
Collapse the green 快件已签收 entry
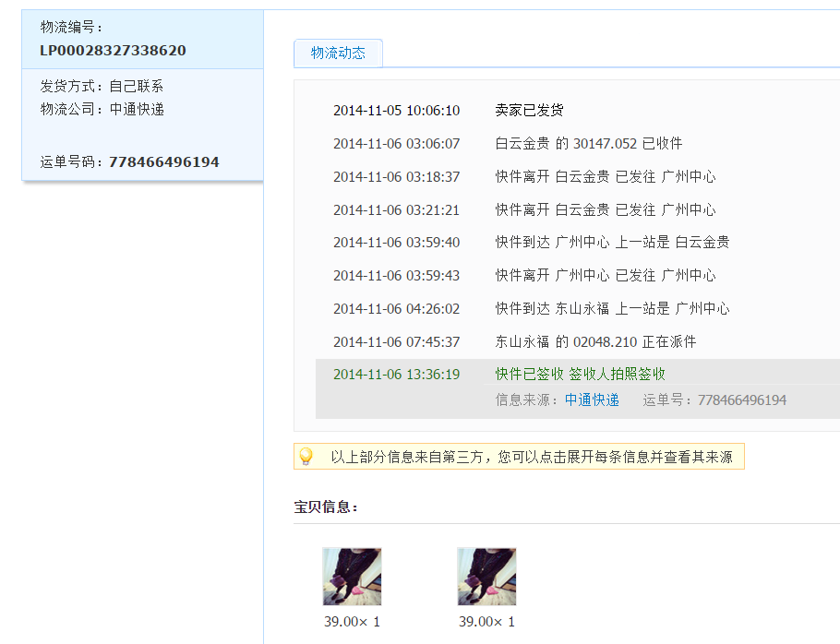(x=580, y=375)
